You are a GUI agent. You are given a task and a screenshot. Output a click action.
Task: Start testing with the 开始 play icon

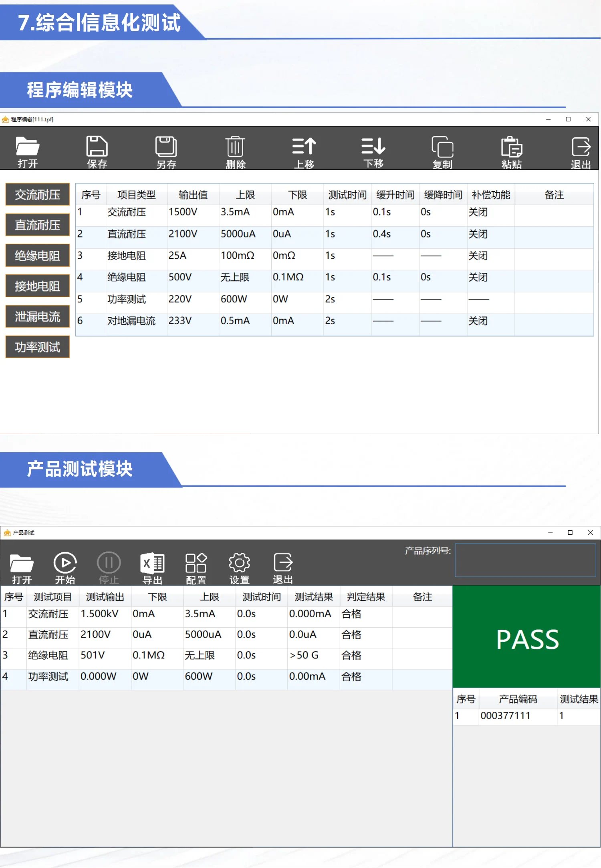(65, 568)
